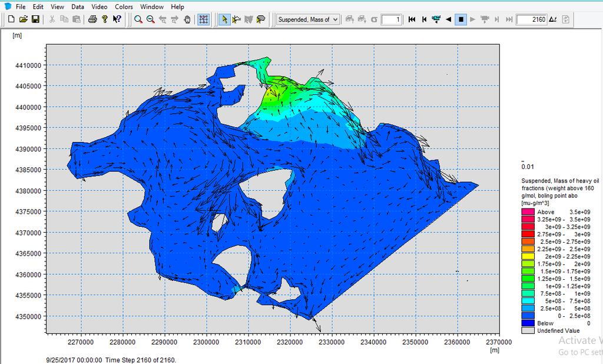The height and width of the screenshot is (364, 603).
Task: Click the pink 'Above 3.5e+09' legend swatch
Action: 528,212
